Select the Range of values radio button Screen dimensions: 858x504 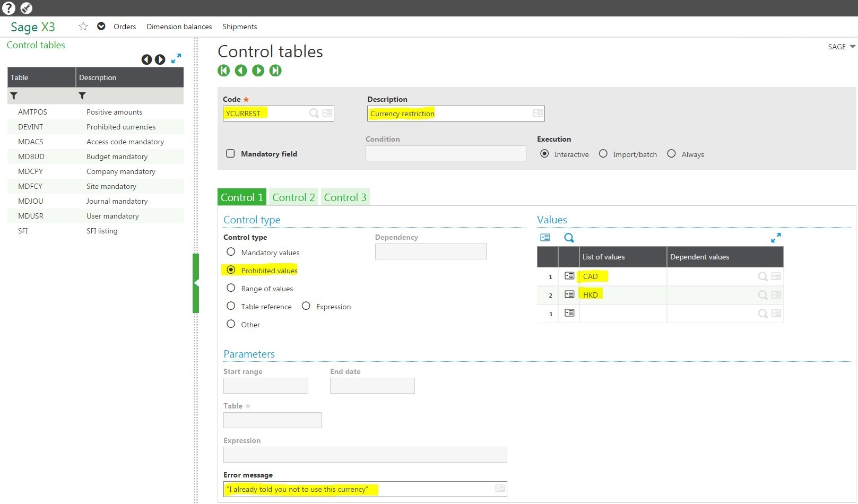pos(231,288)
